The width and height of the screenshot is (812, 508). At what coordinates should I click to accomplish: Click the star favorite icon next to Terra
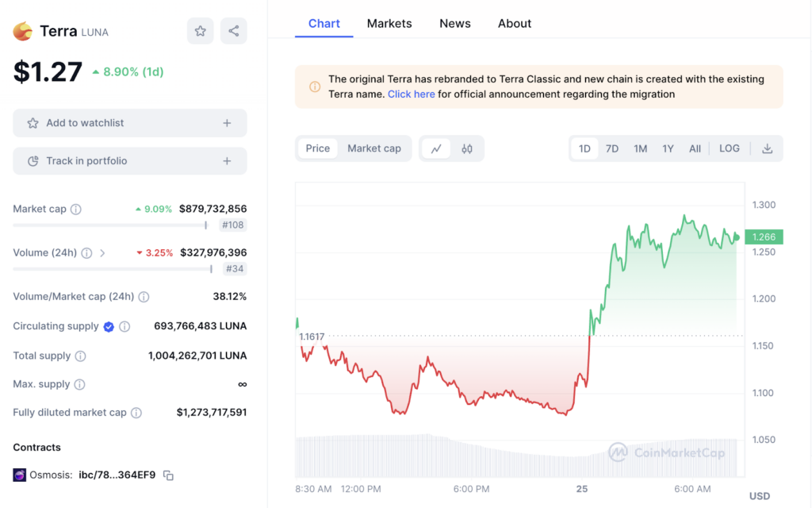pyautogui.click(x=201, y=31)
